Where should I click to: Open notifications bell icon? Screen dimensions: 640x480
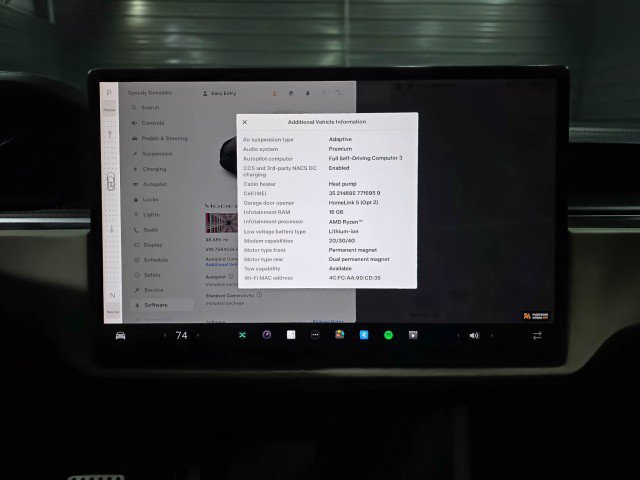point(308,93)
